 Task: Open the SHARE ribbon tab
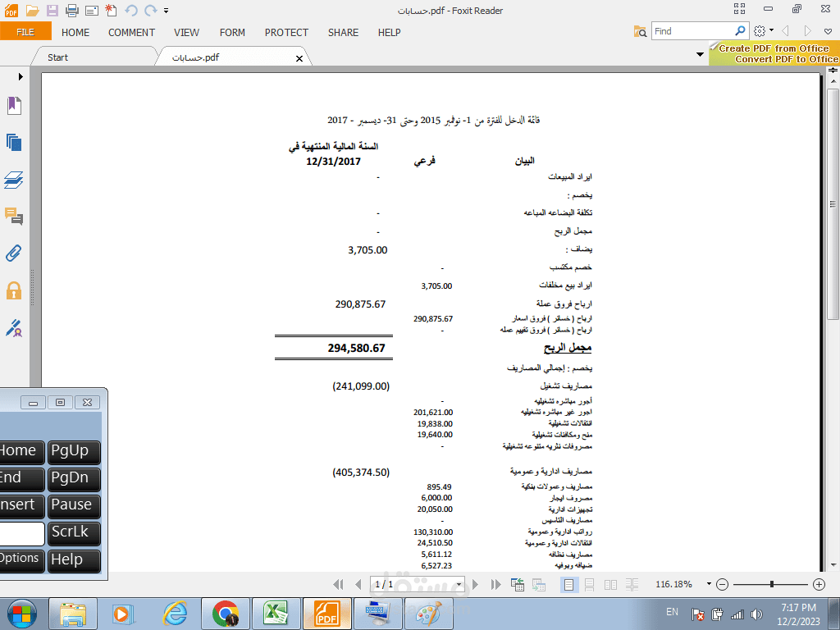pos(344,33)
